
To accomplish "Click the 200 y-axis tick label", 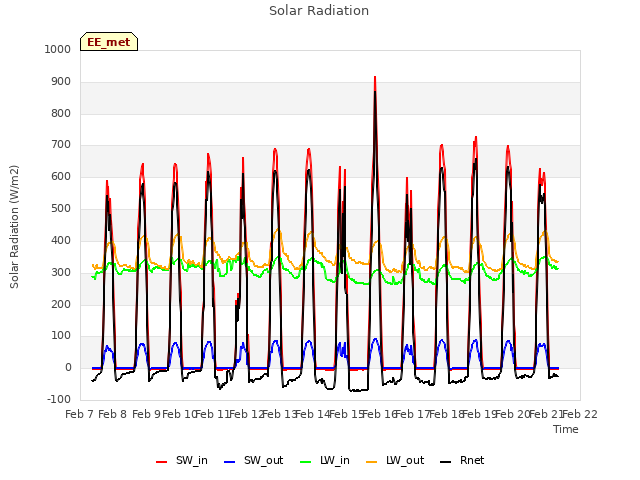I will [61, 304].
